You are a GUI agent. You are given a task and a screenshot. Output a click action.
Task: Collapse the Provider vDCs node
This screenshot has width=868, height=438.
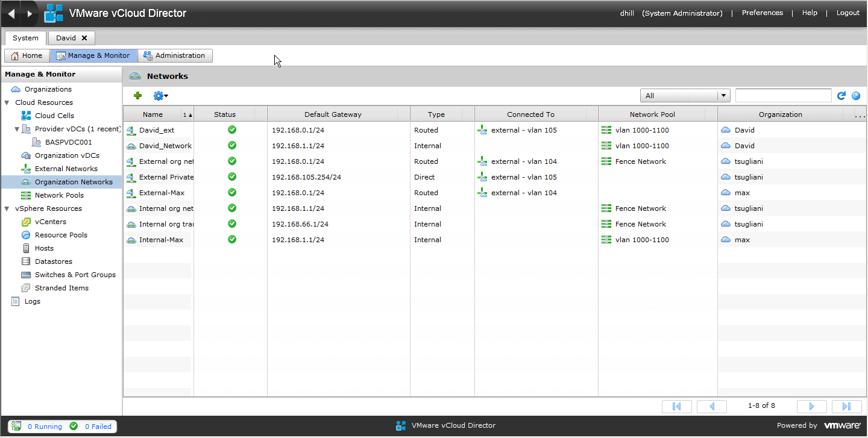(17, 129)
